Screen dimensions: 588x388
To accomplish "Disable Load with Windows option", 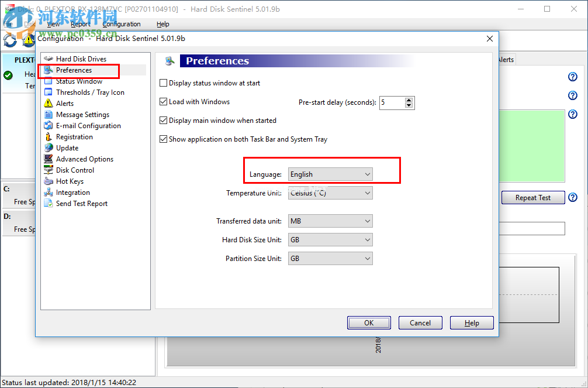I will point(164,101).
